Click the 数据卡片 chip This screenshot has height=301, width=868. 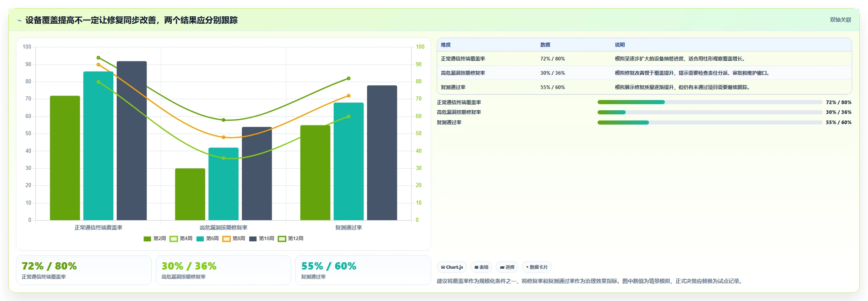click(537, 267)
